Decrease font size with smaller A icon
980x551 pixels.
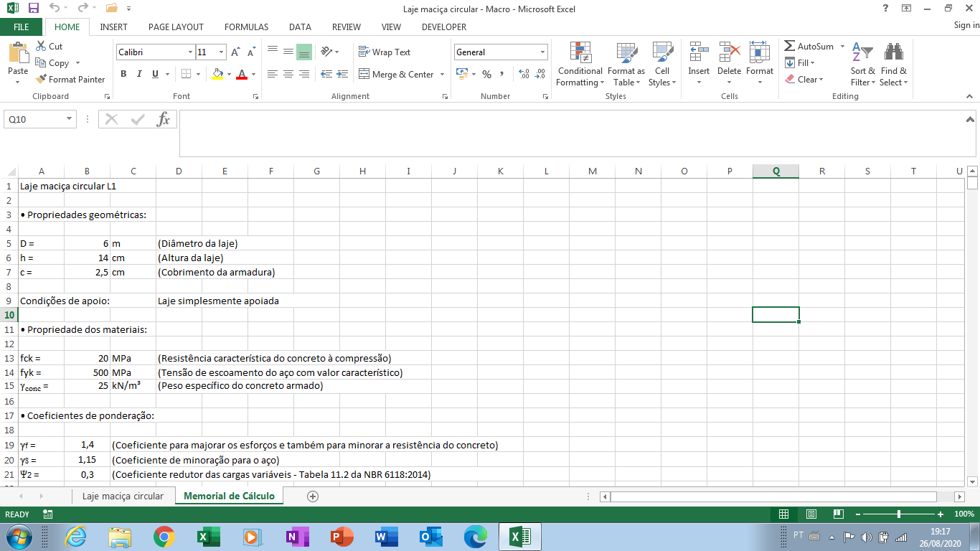tap(251, 52)
